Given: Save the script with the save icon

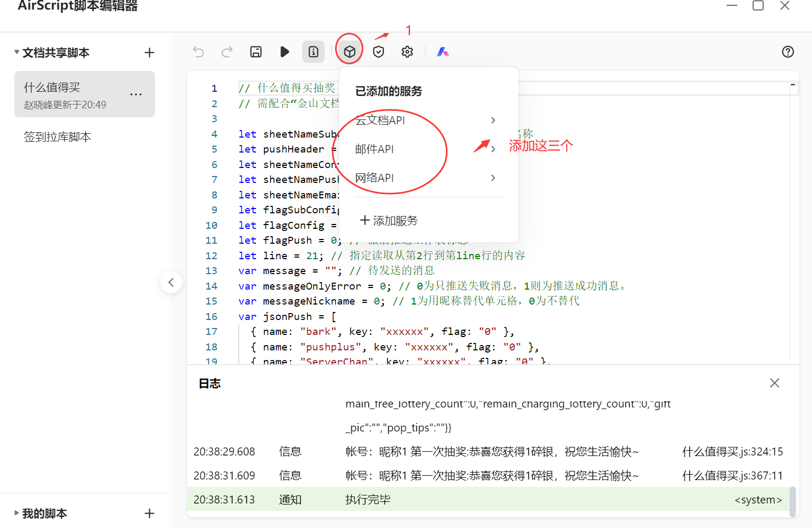Looking at the screenshot, I should 256,52.
